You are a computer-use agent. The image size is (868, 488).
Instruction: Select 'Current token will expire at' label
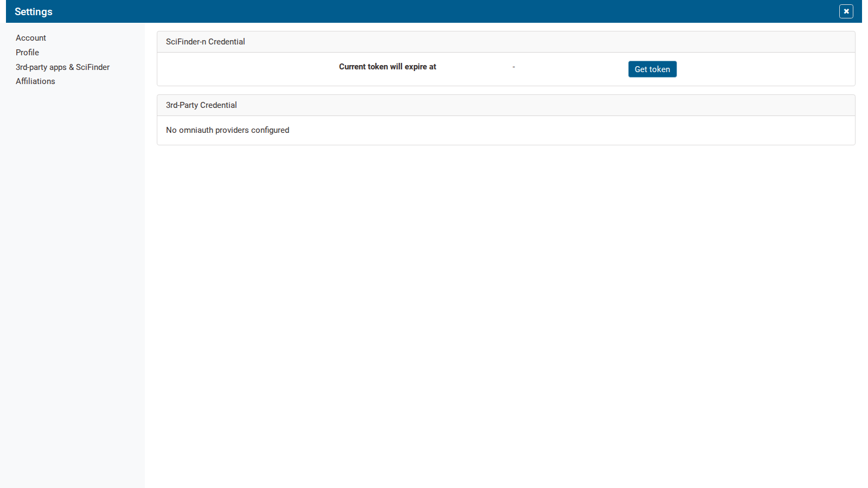point(387,67)
